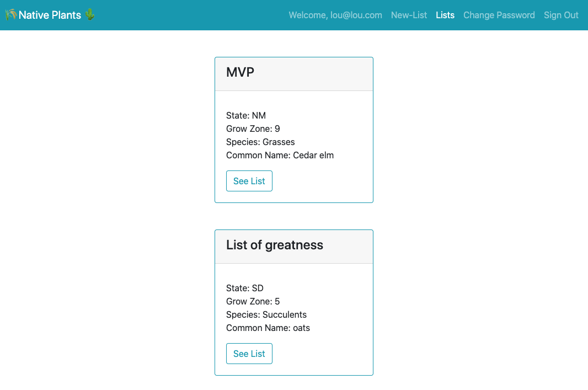This screenshot has width=588, height=390.
Task: Click Species: Grasses in MVP card
Action: (260, 142)
